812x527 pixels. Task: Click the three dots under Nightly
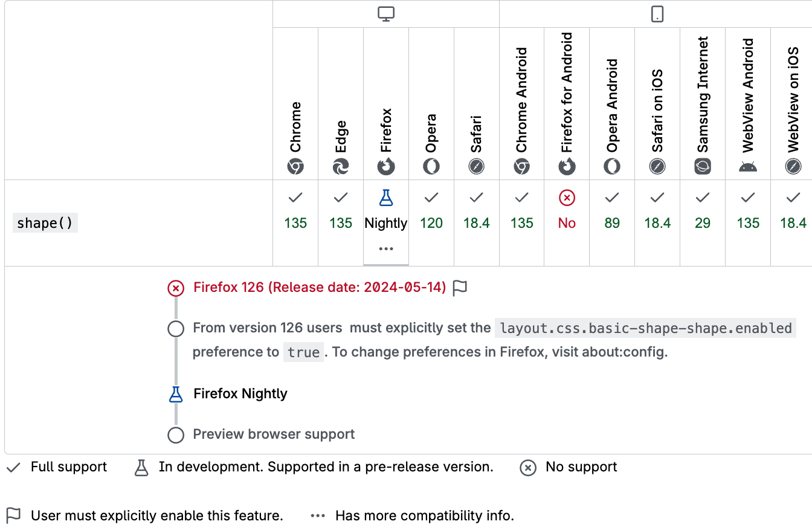coord(386,248)
